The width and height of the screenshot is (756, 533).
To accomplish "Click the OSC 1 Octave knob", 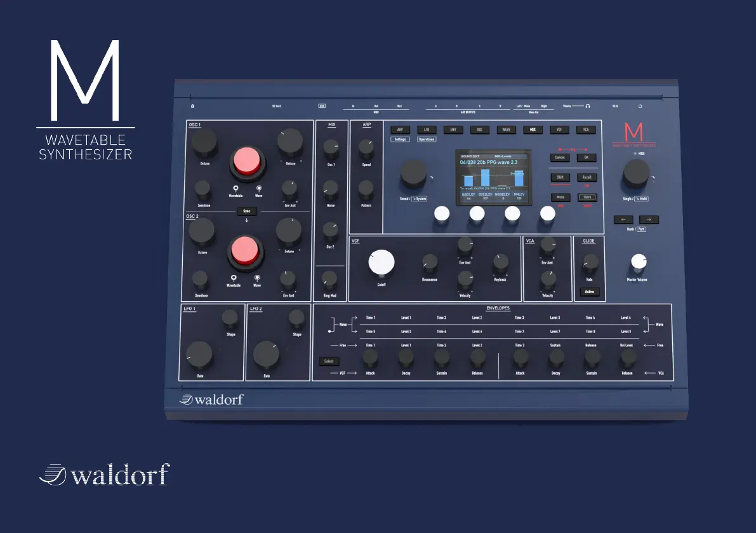I will coord(204,144).
